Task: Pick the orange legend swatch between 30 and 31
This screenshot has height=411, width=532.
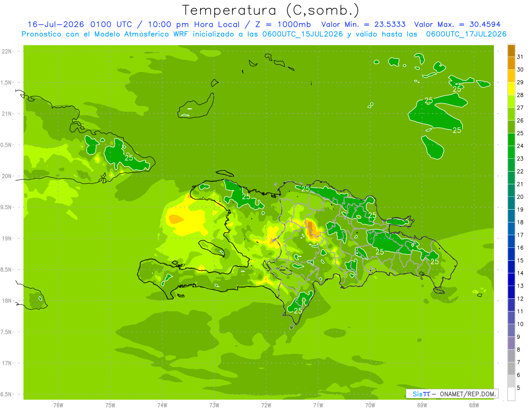Action: click(x=511, y=63)
